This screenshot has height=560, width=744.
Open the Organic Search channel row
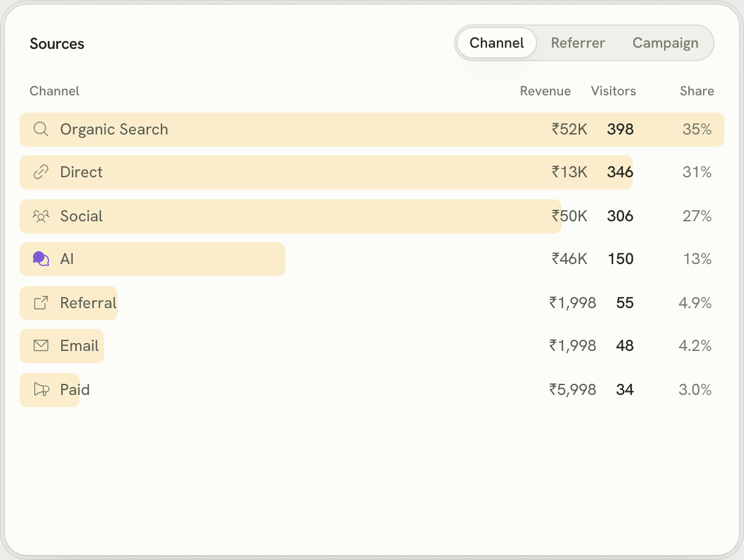point(372,130)
